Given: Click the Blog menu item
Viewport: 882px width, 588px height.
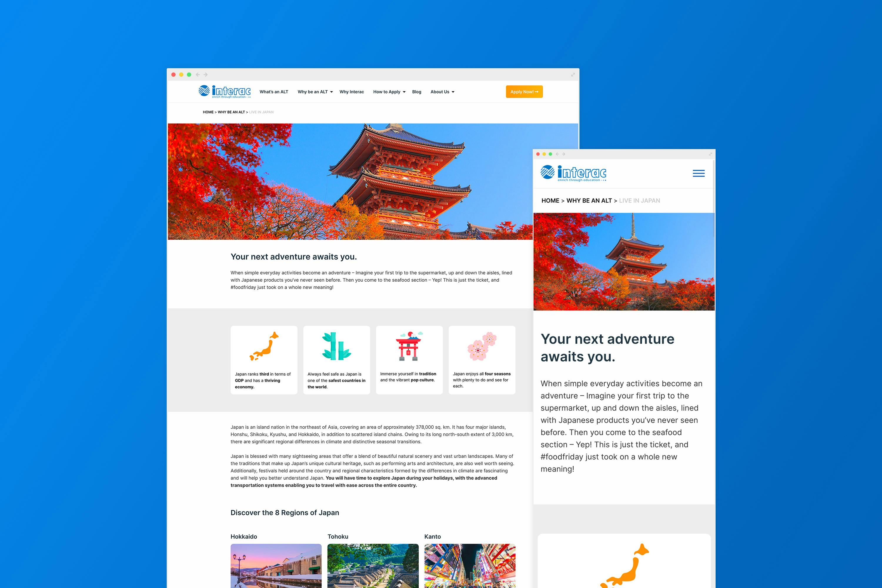Looking at the screenshot, I should coord(416,92).
